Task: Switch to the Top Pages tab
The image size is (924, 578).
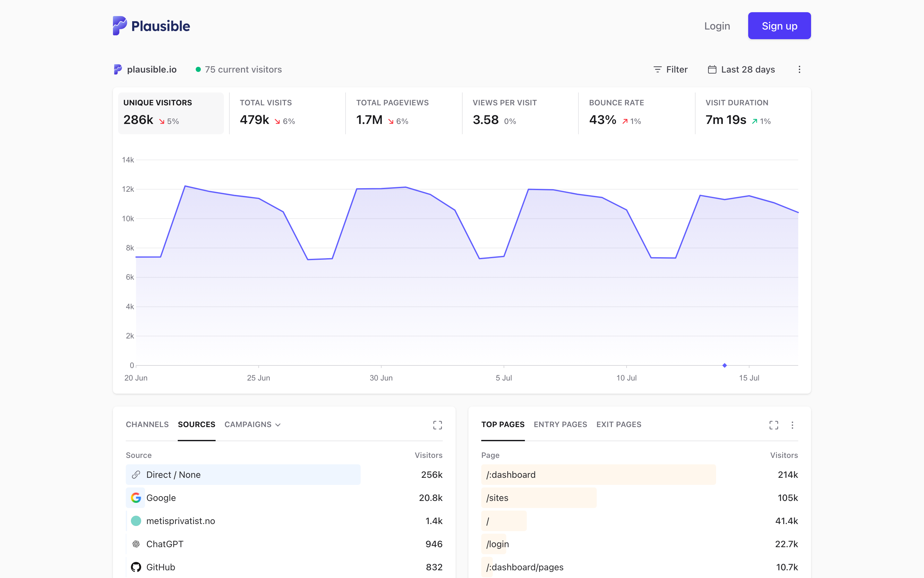Action: click(502, 424)
